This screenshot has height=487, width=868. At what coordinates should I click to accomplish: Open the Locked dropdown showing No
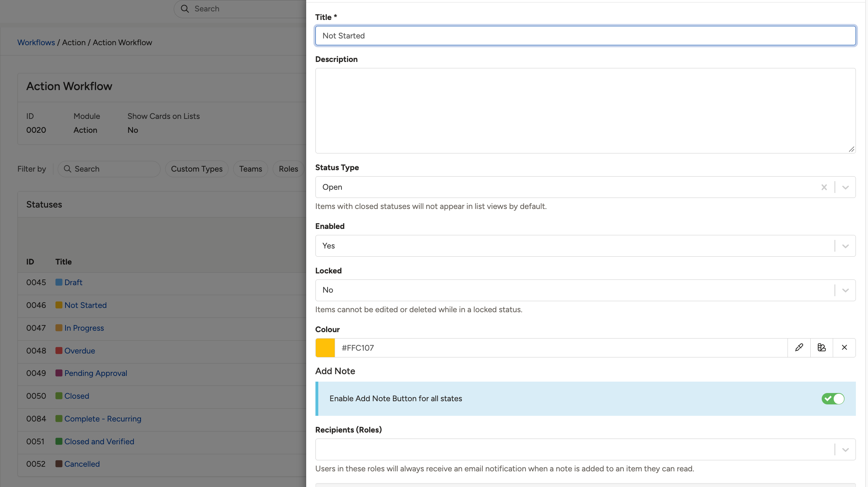click(x=585, y=290)
